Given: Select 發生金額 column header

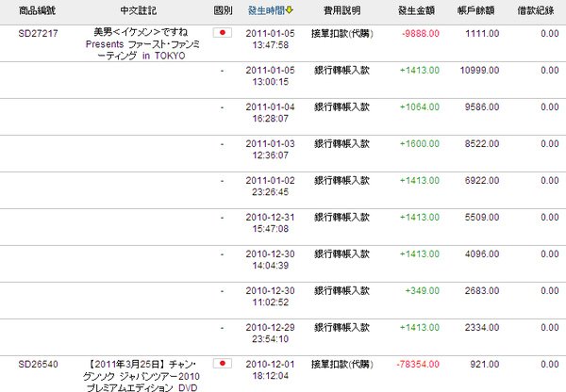Looking at the screenshot, I should [x=416, y=10].
